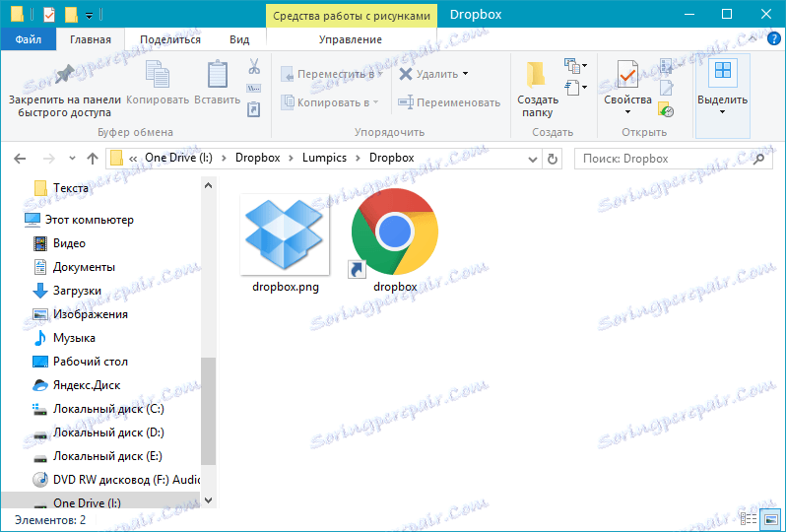Image resolution: width=786 pixels, height=532 pixels.
Task: Click the scissors Cut icon
Action: tap(254, 66)
